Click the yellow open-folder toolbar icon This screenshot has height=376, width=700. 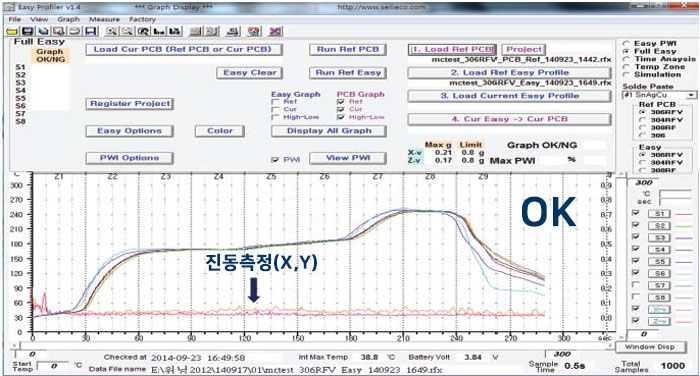(x=12, y=31)
